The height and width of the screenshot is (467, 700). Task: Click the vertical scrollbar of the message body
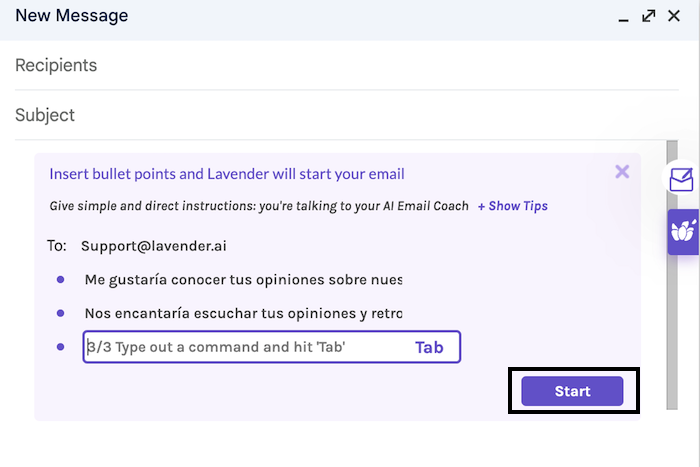coord(672,275)
